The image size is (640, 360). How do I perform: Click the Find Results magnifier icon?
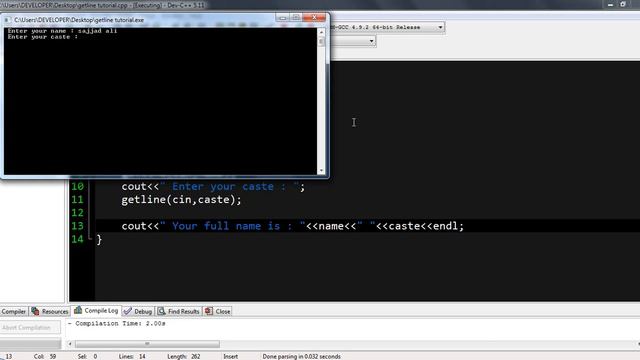(x=162, y=311)
